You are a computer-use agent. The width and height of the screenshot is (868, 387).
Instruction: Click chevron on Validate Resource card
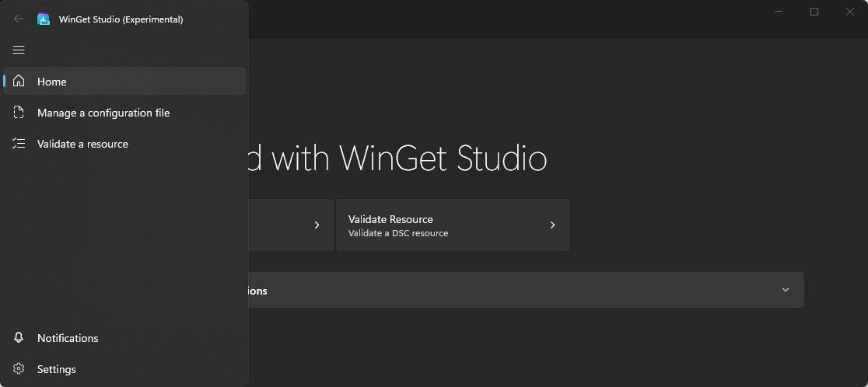[x=552, y=225]
